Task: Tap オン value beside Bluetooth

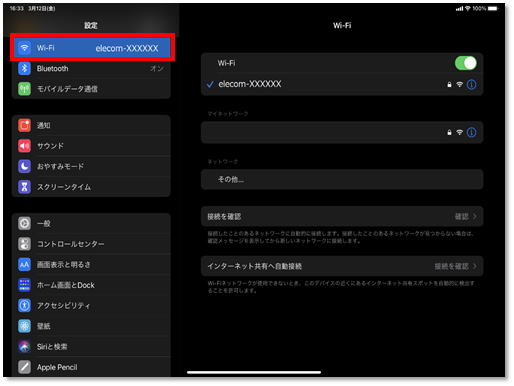Action: [x=156, y=68]
